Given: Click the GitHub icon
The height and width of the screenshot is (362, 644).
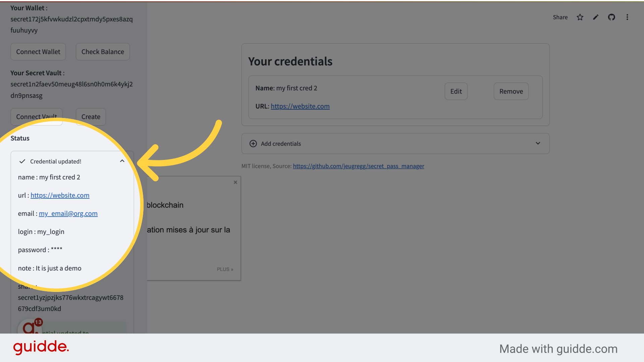Looking at the screenshot, I should tap(612, 17).
